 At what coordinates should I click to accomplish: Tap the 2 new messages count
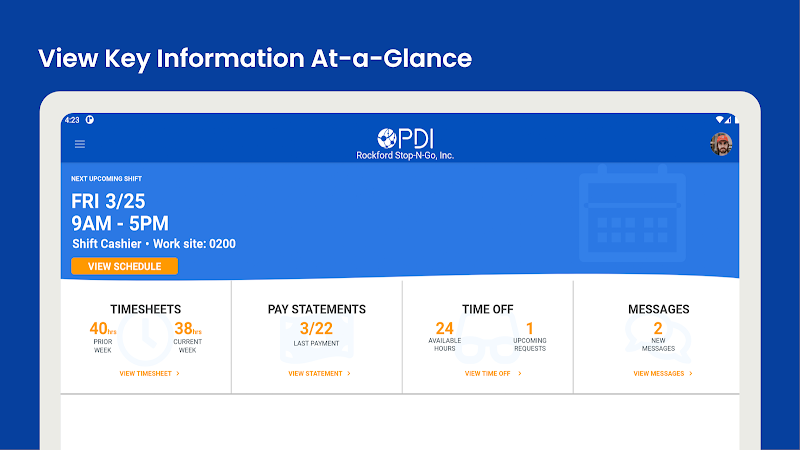pyautogui.click(x=658, y=328)
